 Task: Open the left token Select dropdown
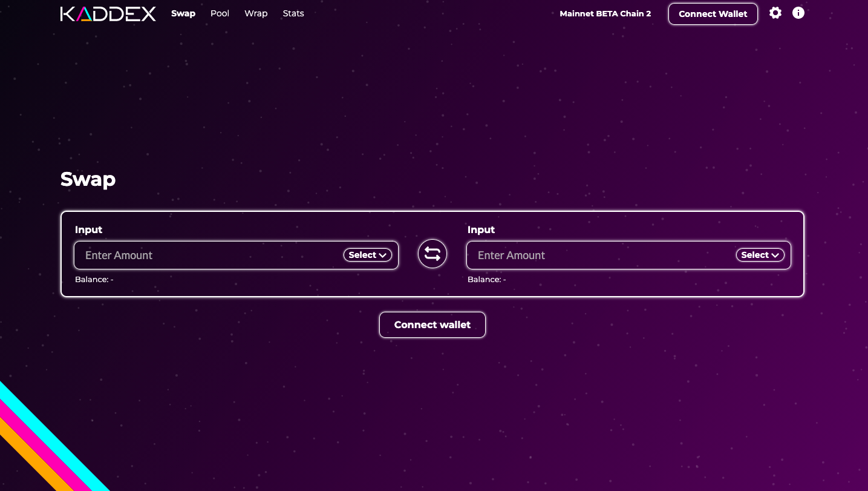pyautogui.click(x=368, y=255)
